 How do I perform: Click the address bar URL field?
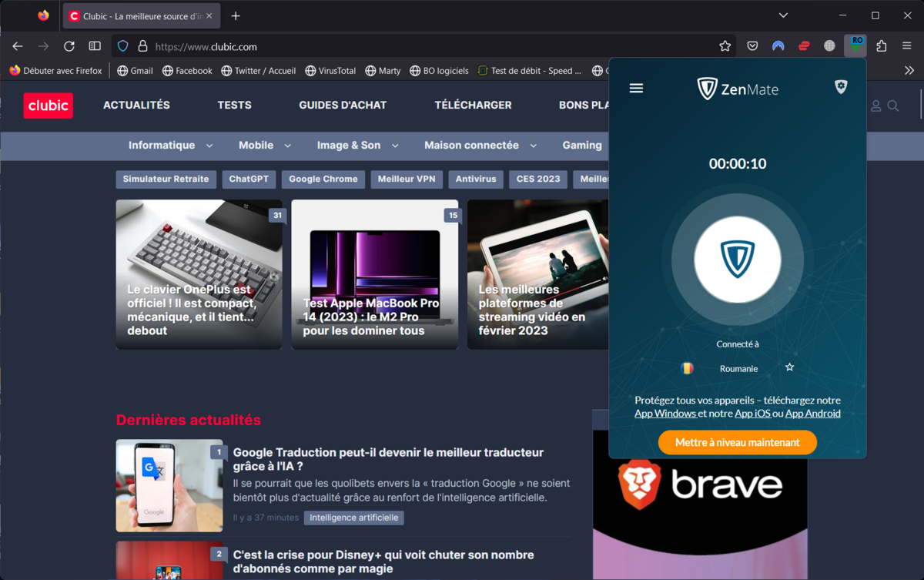(423, 46)
